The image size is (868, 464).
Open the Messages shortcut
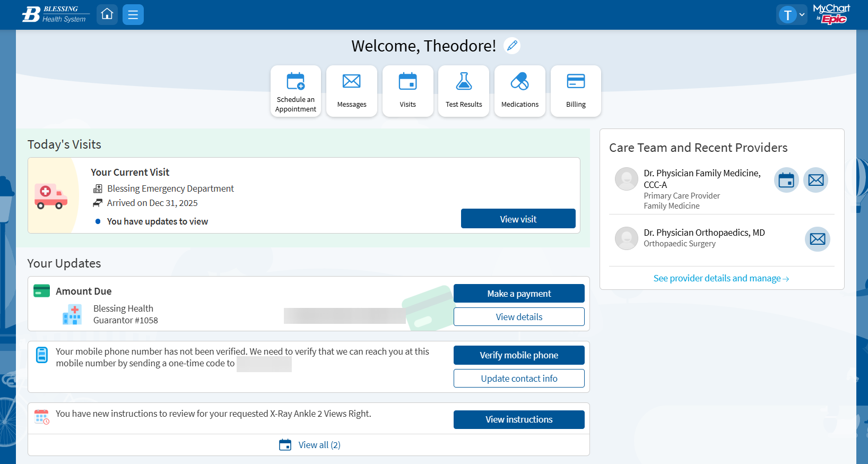pyautogui.click(x=352, y=91)
